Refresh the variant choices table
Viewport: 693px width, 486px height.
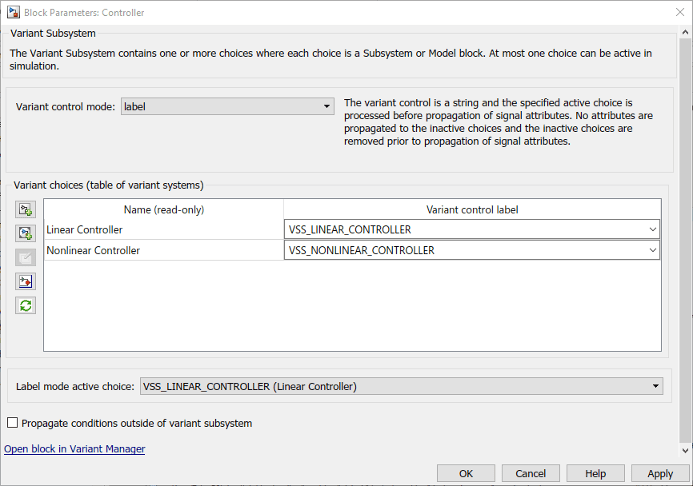click(x=26, y=305)
